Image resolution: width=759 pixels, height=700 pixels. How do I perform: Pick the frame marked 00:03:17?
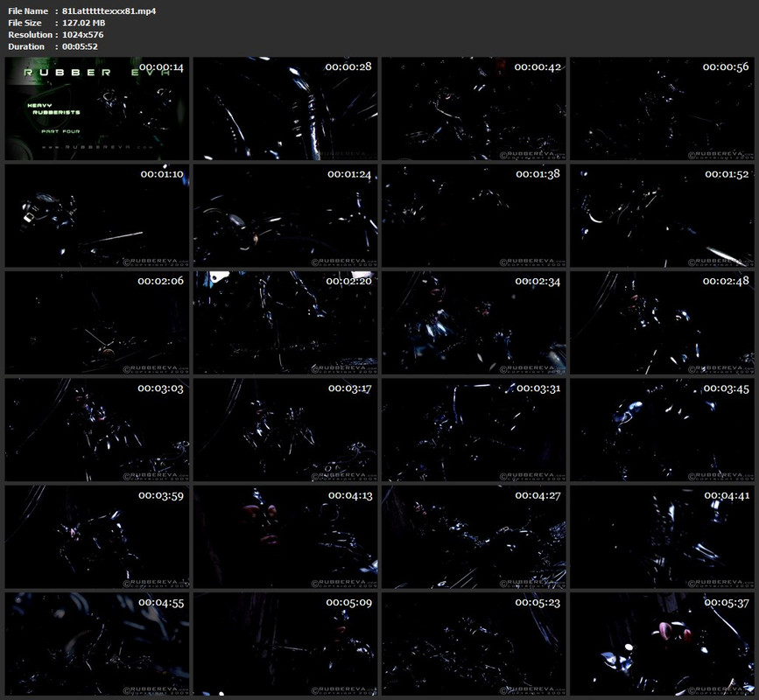[285, 430]
